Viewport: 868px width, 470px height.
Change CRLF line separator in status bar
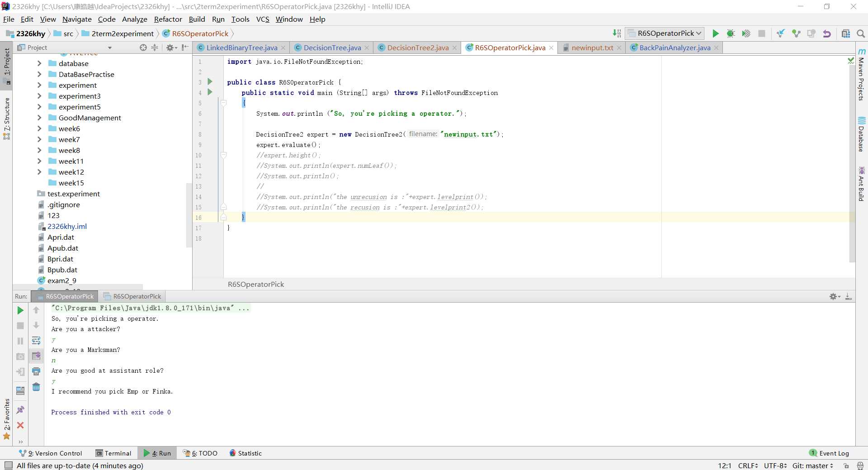tap(748, 465)
